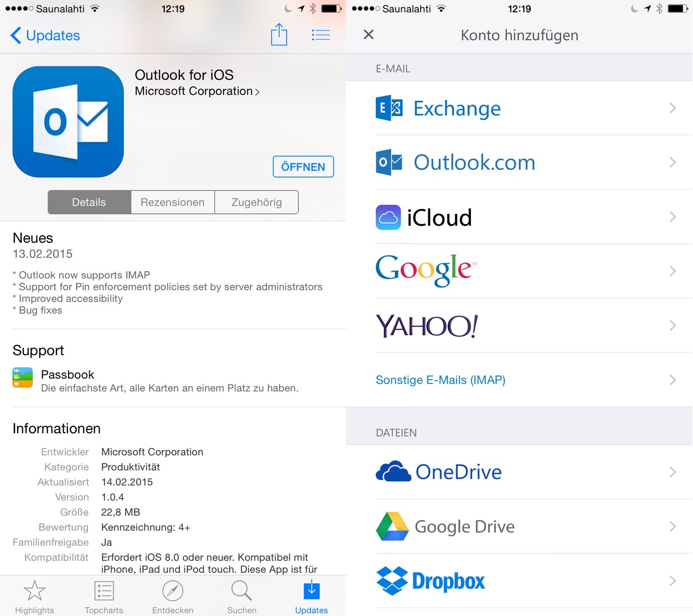This screenshot has width=693, height=616.
Task: Expand the OneDrive row chevron
Action: [x=673, y=472]
